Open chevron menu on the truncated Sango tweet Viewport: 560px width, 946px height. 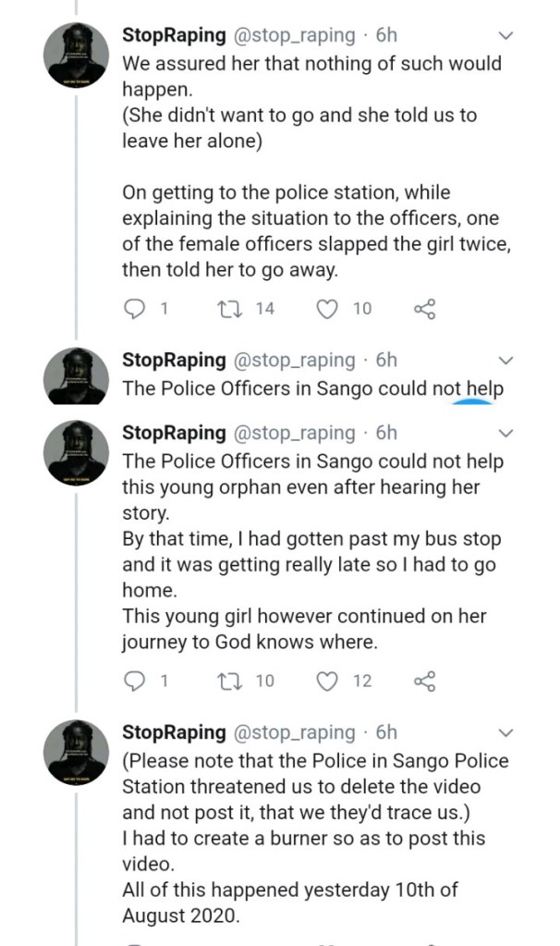click(505, 360)
